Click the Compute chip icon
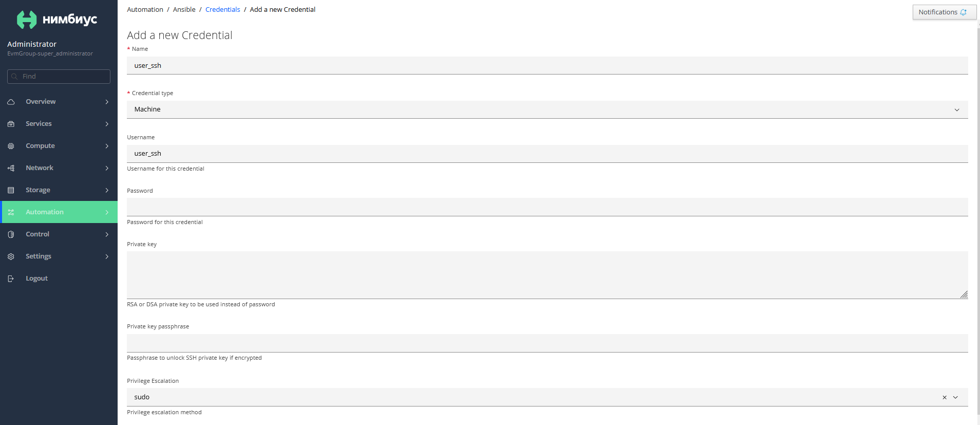The image size is (980, 425). (11, 146)
